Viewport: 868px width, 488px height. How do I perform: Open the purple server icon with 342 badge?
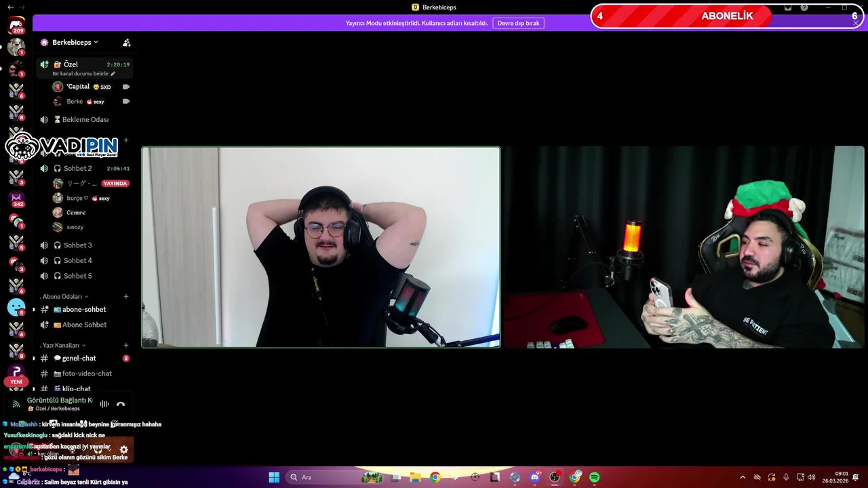click(x=16, y=199)
